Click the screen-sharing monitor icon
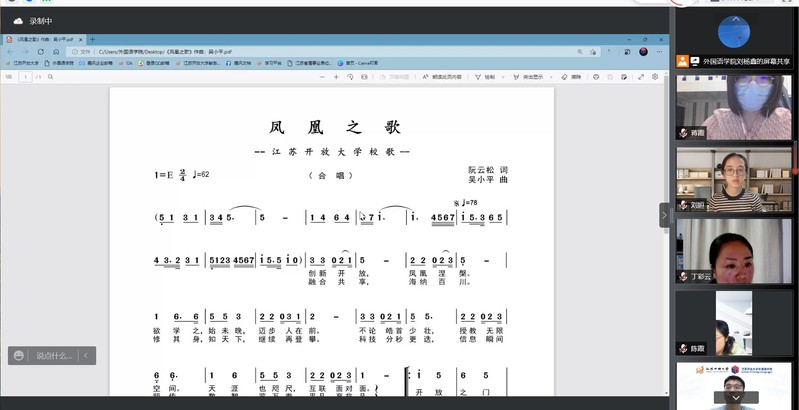The image size is (799, 410). (695, 61)
